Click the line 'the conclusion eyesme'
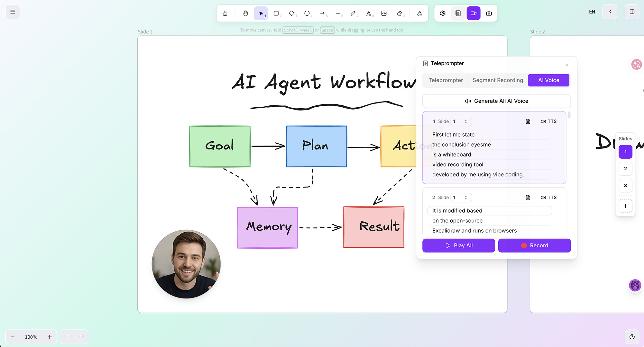The image size is (644, 347). click(490, 145)
